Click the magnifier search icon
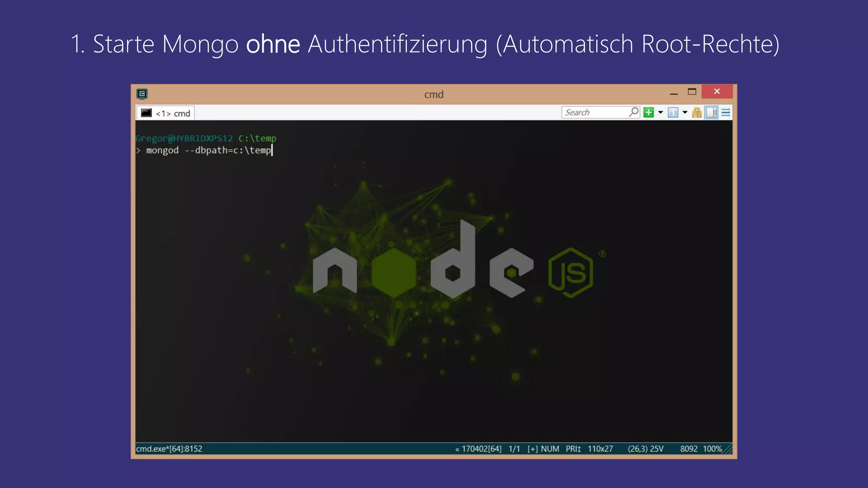This screenshot has height=488, width=868. point(634,112)
